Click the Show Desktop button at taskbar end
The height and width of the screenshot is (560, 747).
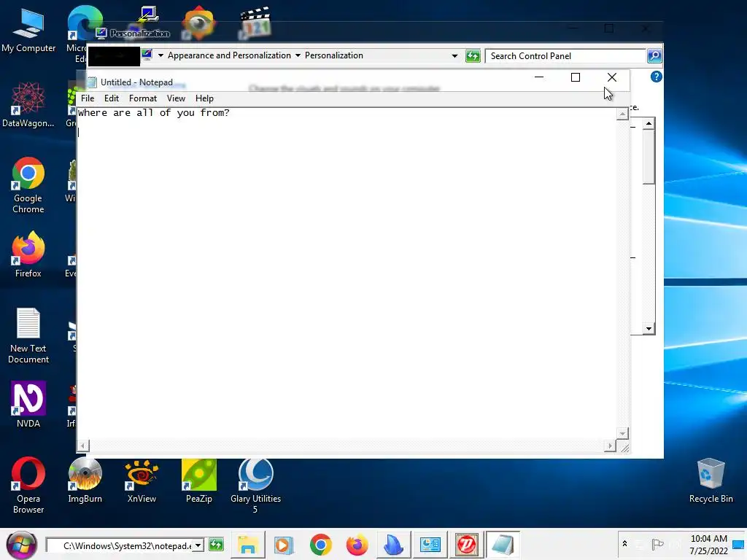(739, 545)
